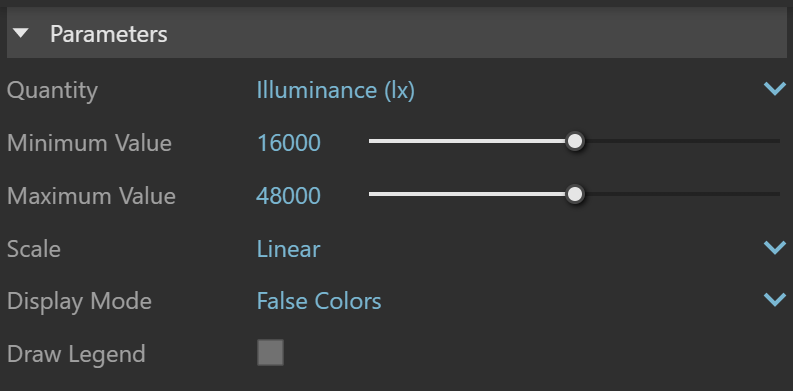
Task: Click the Maximum Value slider filled track
Action: click(467, 194)
